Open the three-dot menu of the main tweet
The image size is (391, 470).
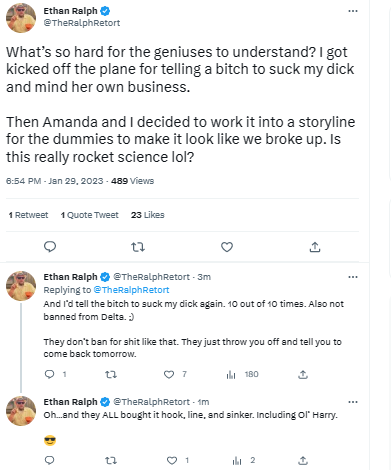tap(353, 11)
